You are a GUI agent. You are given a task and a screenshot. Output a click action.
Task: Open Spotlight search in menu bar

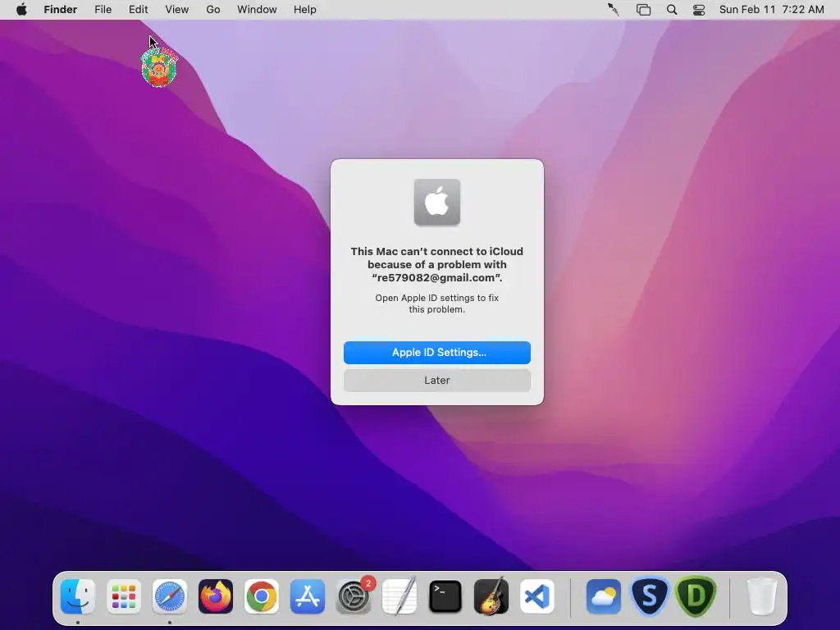coord(672,10)
